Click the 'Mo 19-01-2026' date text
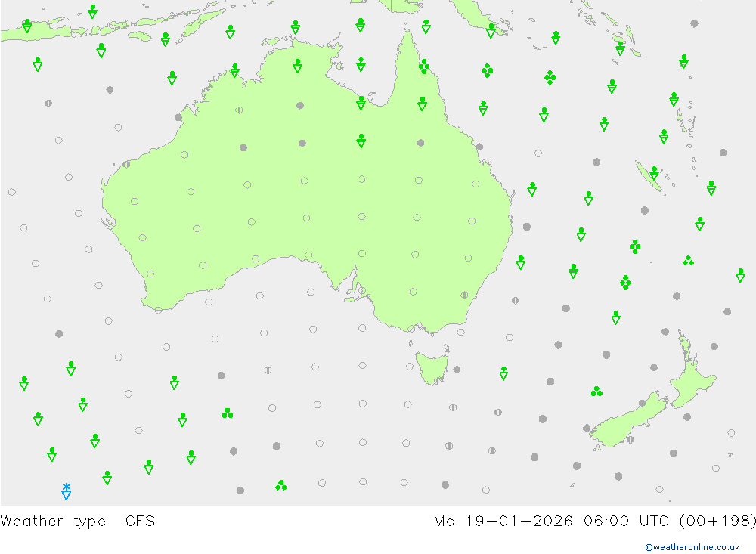Viewport: 756px width, 554px height. click(x=503, y=522)
